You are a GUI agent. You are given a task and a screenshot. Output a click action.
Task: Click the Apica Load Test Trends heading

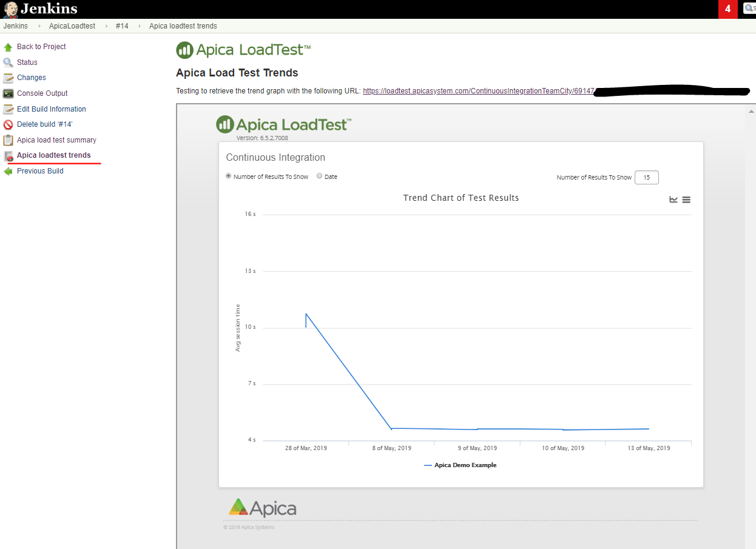coord(237,73)
